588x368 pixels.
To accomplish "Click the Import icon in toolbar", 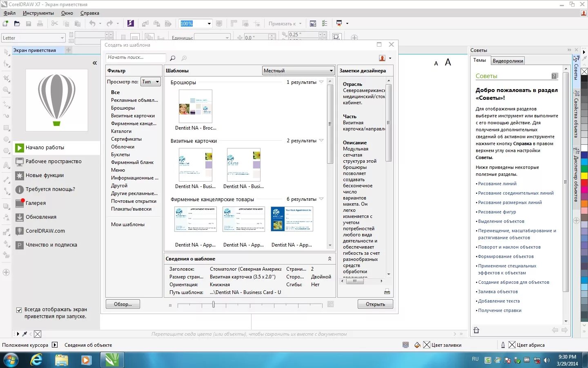I will click(x=145, y=24).
